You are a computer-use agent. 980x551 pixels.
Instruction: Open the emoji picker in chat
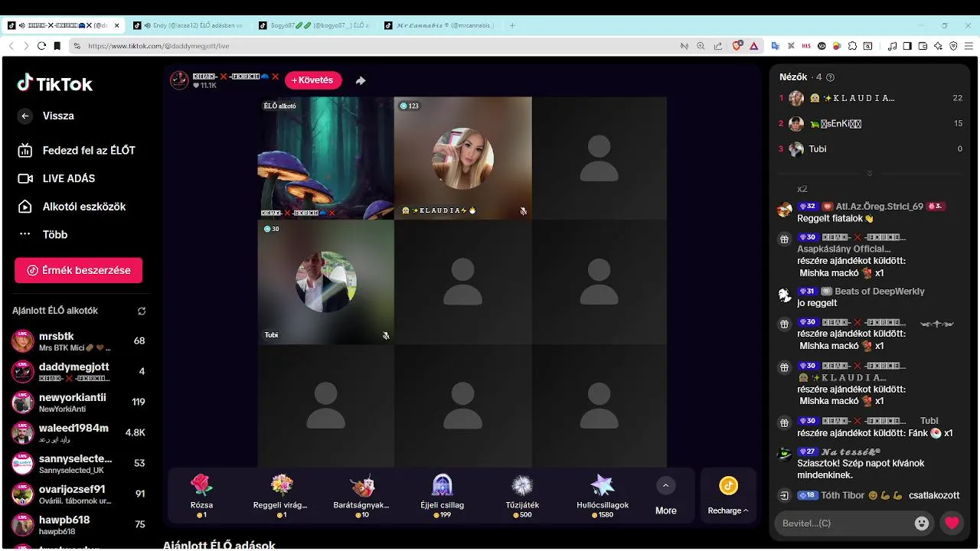[922, 523]
